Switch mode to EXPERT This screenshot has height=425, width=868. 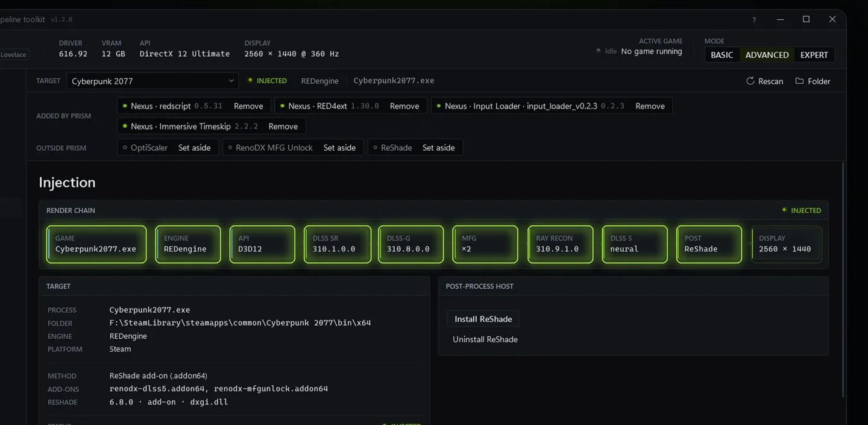[814, 55]
